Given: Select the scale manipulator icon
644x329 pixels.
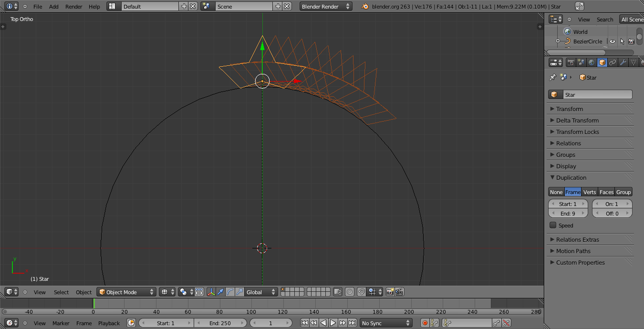Looking at the screenshot, I should click(239, 292).
